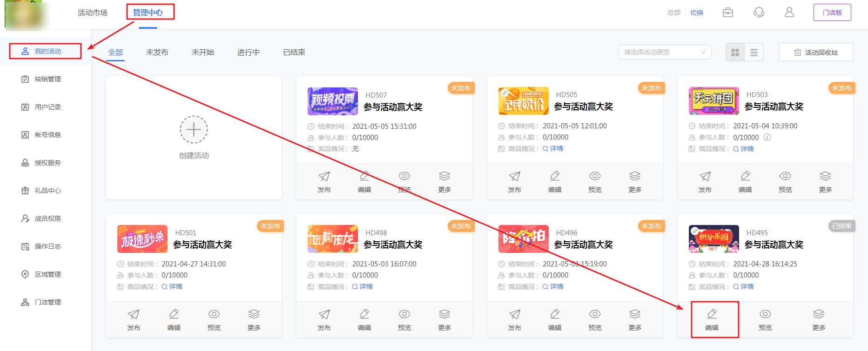Open the briefcase toolbox icon
This screenshot has width=868, height=351.
[x=728, y=13]
